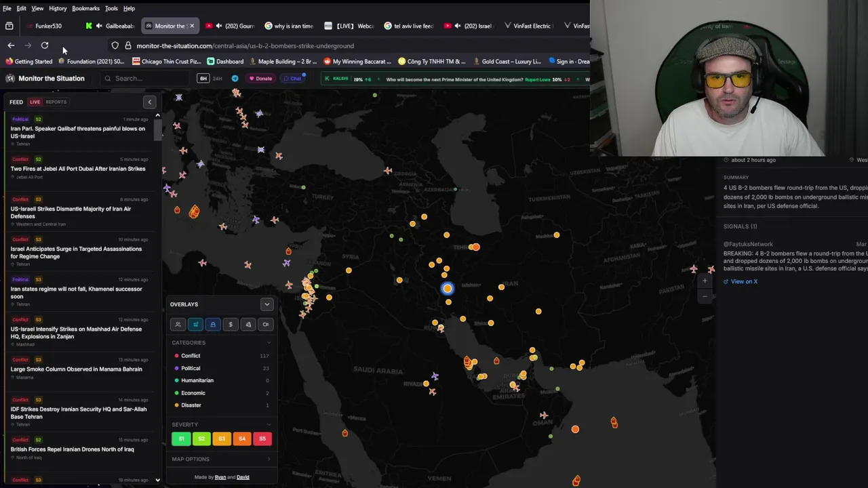Viewport: 868px width, 488px height.
Task: Open the Dashboard bookmark
Action: click(x=225, y=62)
